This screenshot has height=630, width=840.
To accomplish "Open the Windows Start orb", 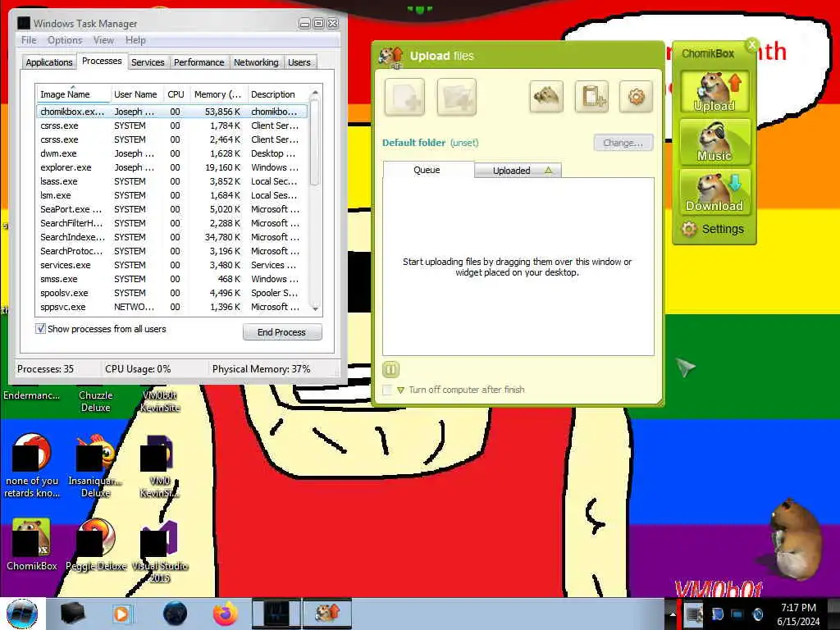I will click(22, 614).
